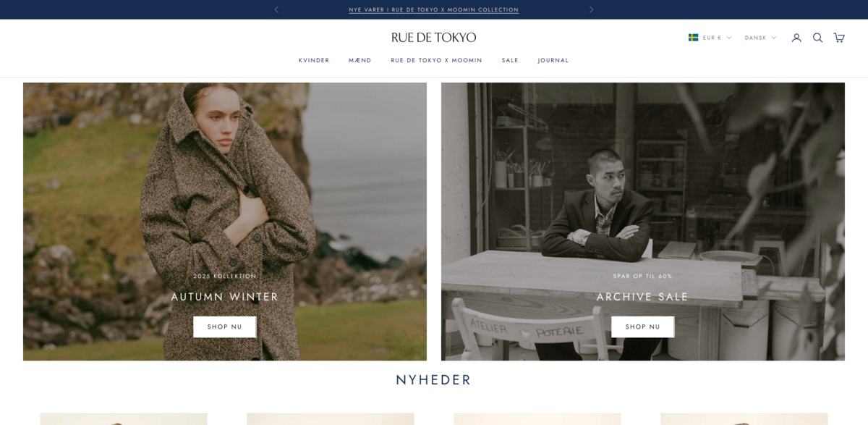Open the shopping cart icon
Screen dimensions: 868x425
point(839,38)
